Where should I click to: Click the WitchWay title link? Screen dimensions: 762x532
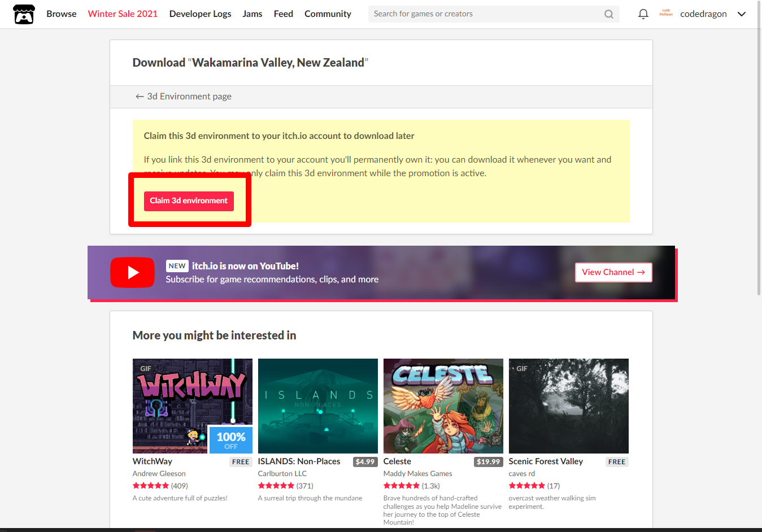(153, 461)
